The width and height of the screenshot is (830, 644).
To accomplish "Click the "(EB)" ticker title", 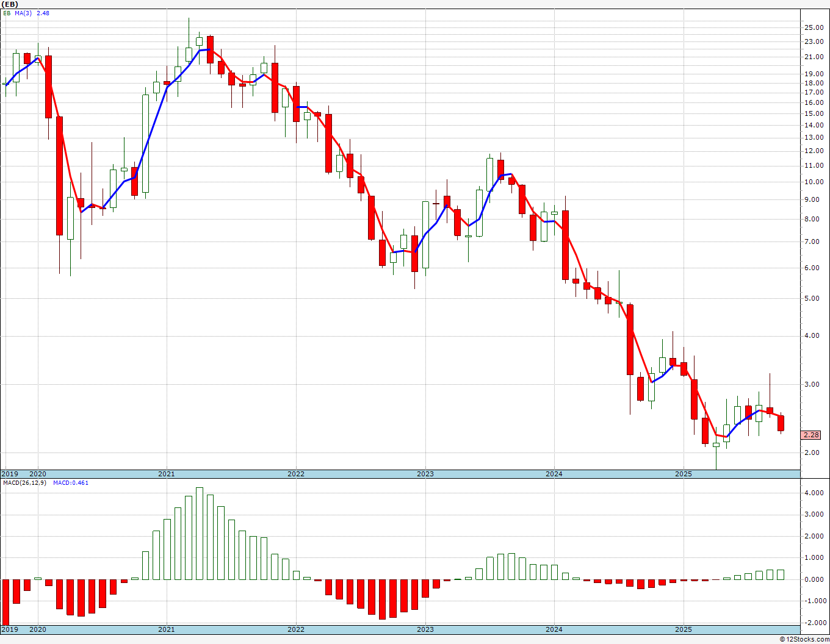I will [x=10, y=4].
